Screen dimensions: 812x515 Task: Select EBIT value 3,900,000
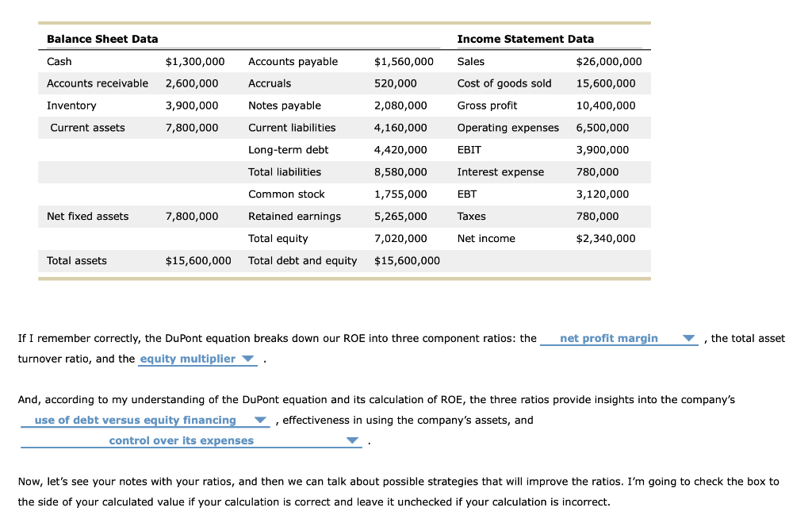603,150
